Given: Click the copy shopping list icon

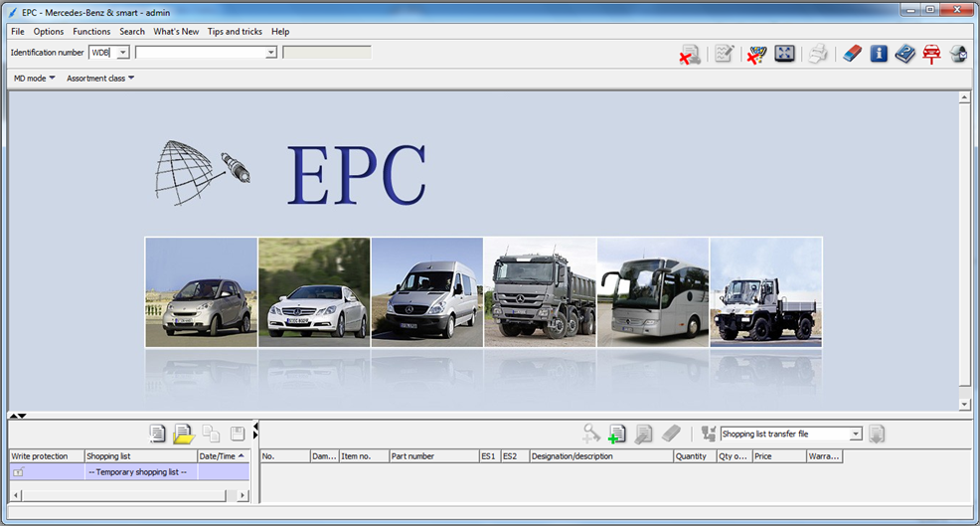Looking at the screenshot, I should coord(212,434).
